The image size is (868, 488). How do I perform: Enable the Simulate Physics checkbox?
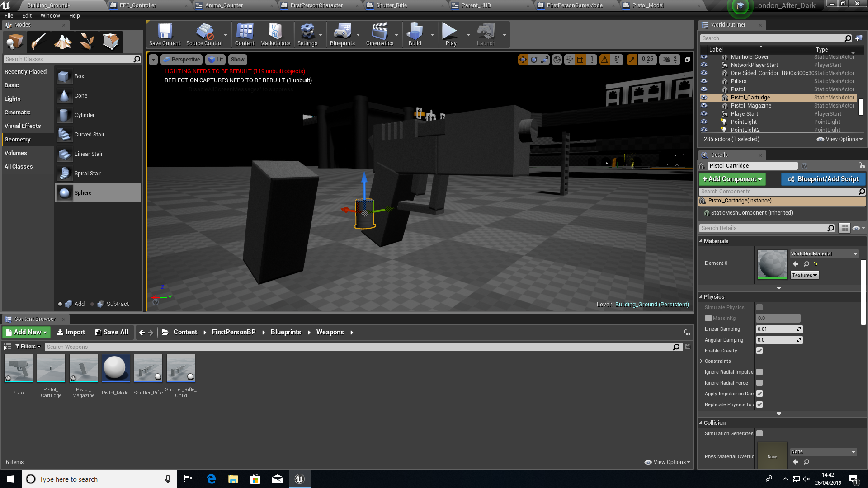(759, 307)
